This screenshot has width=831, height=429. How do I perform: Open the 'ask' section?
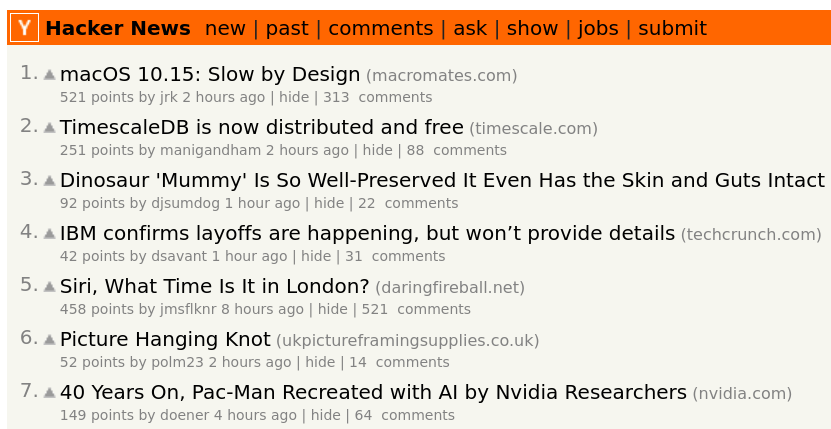[470, 28]
